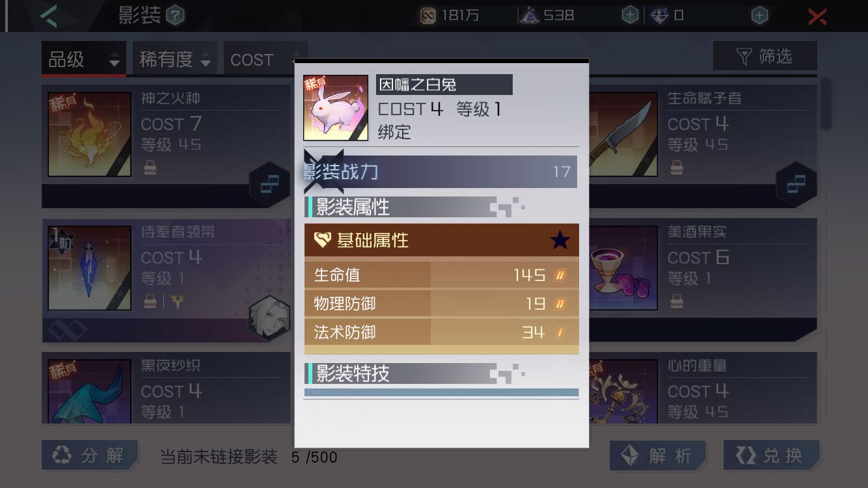Image resolution: width=868 pixels, height=488 pixels.
Task: Click the gold coin currency icon
Action: pos(427,15)
